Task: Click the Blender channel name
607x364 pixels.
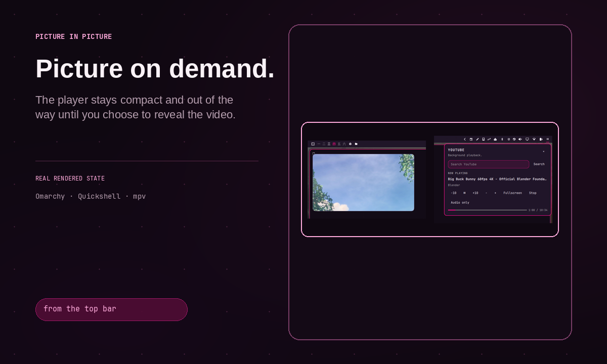Action: coord(454,185)
